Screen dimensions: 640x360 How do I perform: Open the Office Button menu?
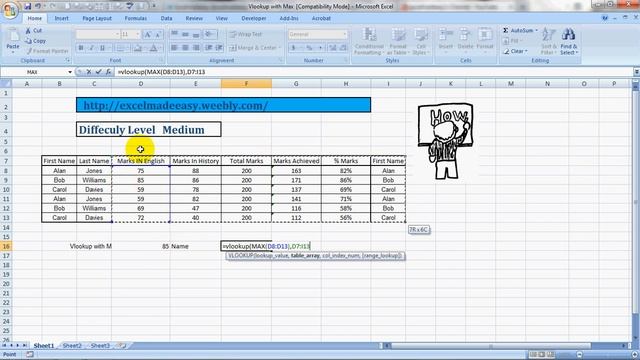(x=10, y=10)
